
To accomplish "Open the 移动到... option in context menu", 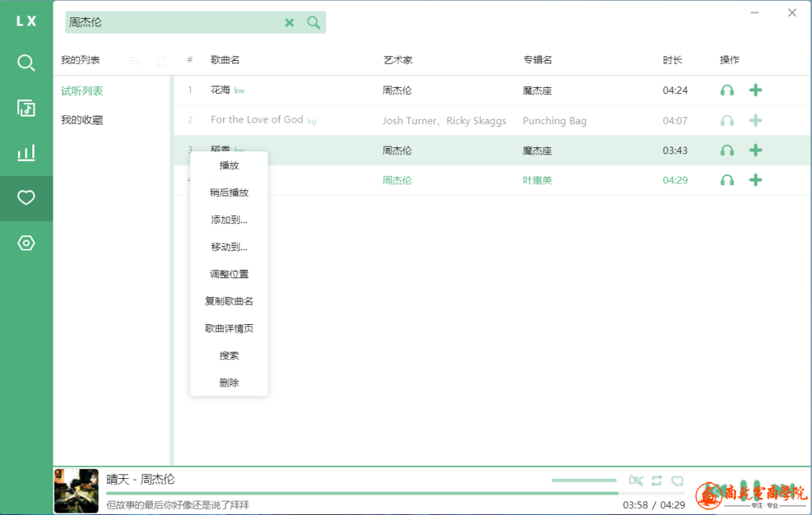I will tap(229, 247).
